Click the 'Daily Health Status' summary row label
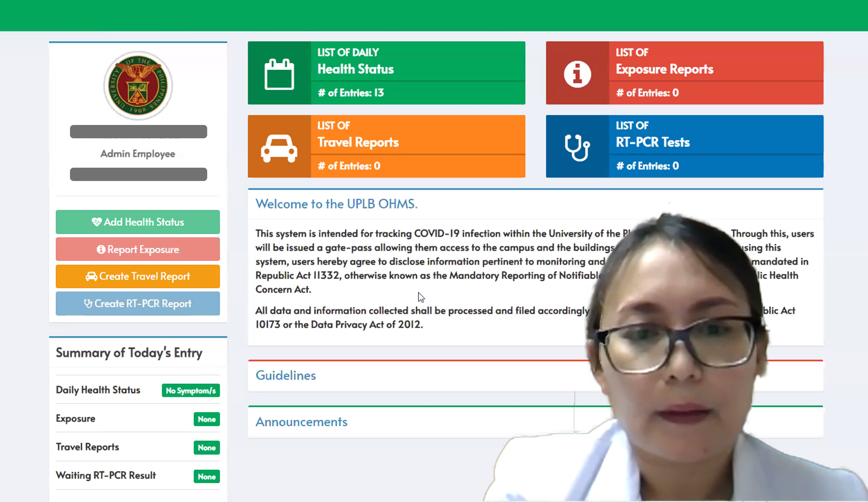Image resolution: width=868 pixels, height=502 pixels. pos(98,390)
